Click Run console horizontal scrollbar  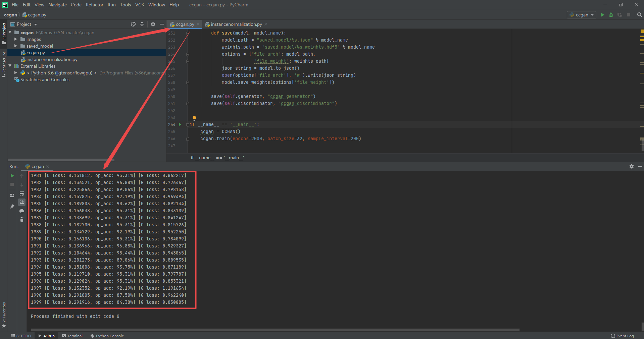tap(275, 330)
